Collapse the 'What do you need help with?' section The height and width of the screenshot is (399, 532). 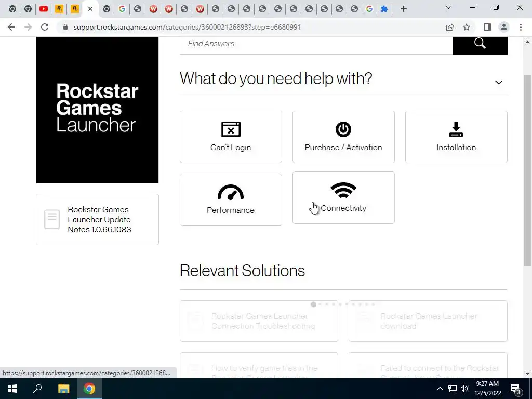pyautogui.click(x=498, y=82)
